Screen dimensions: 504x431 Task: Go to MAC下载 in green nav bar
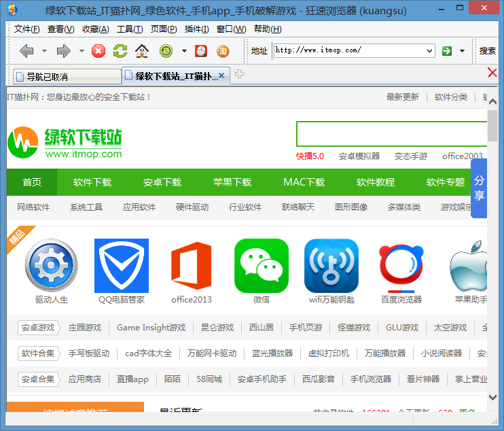[x=304, y=182]
